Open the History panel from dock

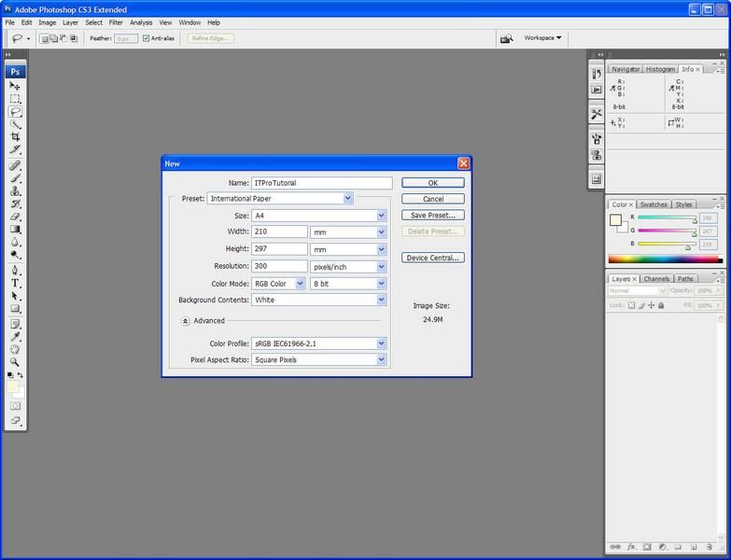(x=597, y=74)
